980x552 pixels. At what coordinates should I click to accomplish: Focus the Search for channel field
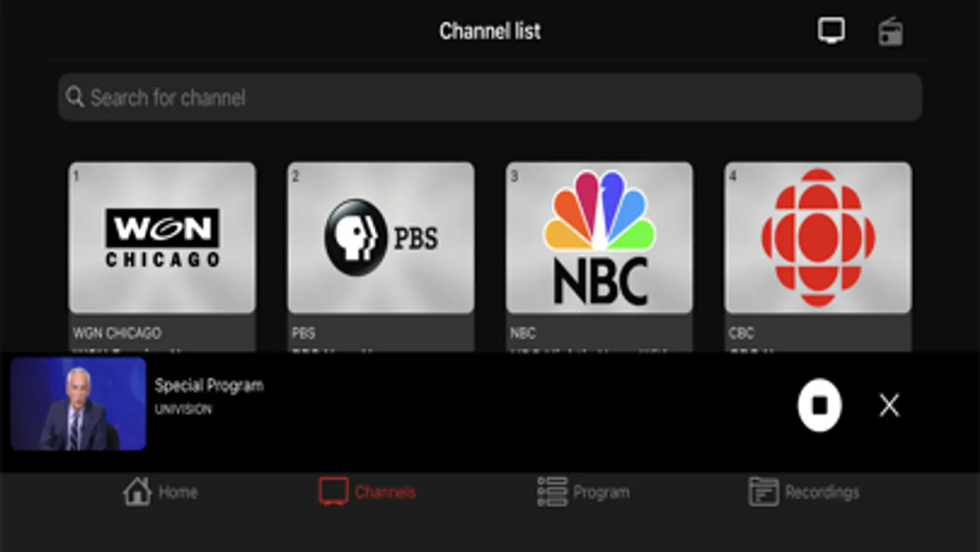490,97
